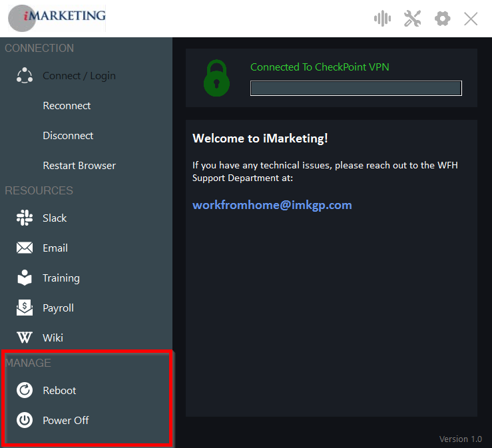
Task: Click the iMarketing logo
Action: tap(57, 17)
